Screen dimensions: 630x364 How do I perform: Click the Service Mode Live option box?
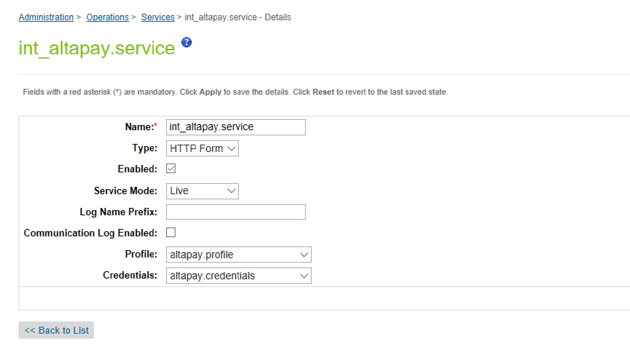(x=202, y=191)
